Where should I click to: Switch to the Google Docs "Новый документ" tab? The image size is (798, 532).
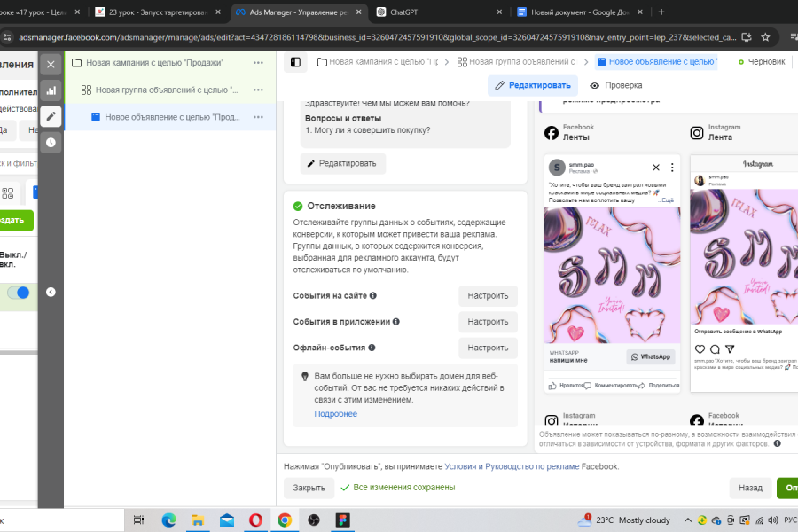click(580, 12)
